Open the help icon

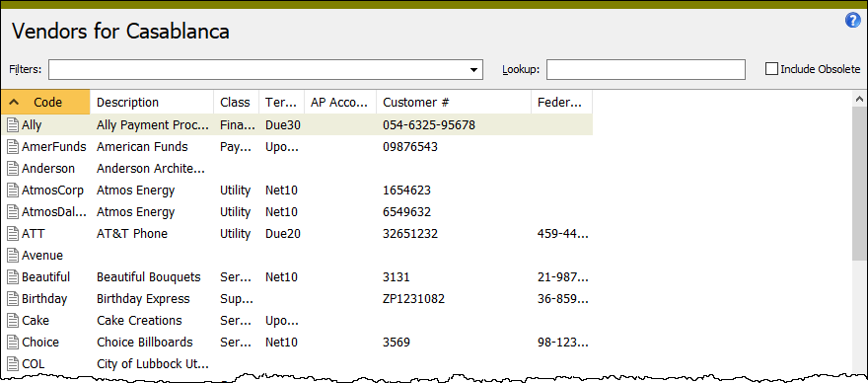point(852,21)
